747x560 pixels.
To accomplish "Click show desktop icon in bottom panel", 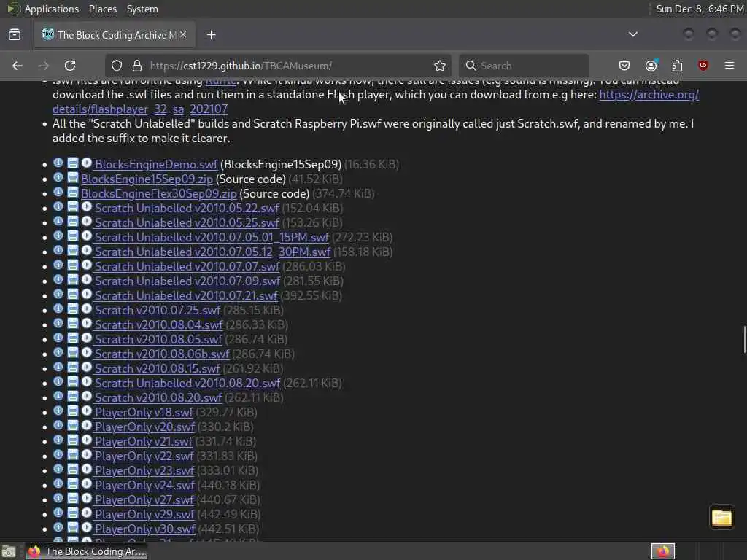I will 9,551.
